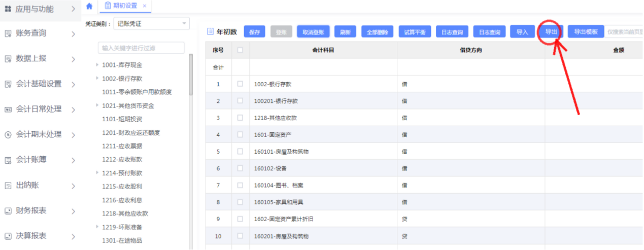Click the 导出 export button

click(551, 32)
